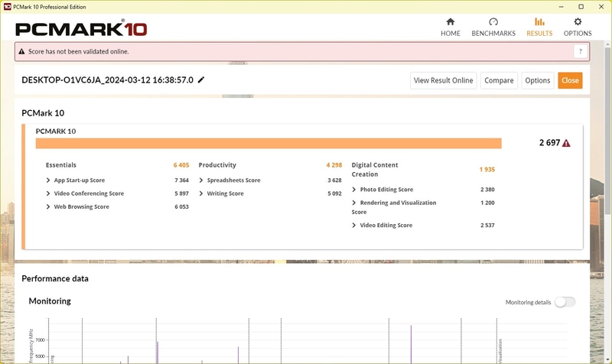The height and width of the screenshot is (364, 612).
Task: Click Digital Content Creation score 1 935
Action: click(x=487, y=169)
